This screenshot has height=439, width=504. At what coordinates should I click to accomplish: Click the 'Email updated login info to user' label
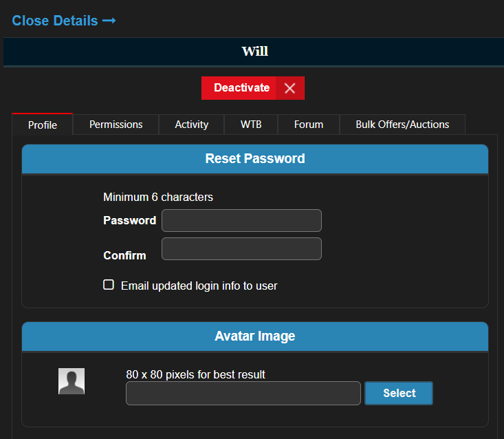coord(199,286)
